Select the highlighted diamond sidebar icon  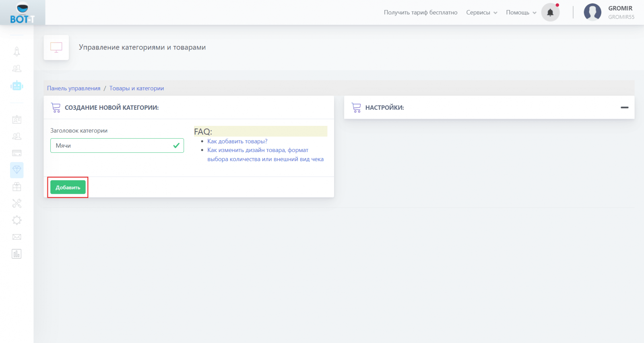17,170
